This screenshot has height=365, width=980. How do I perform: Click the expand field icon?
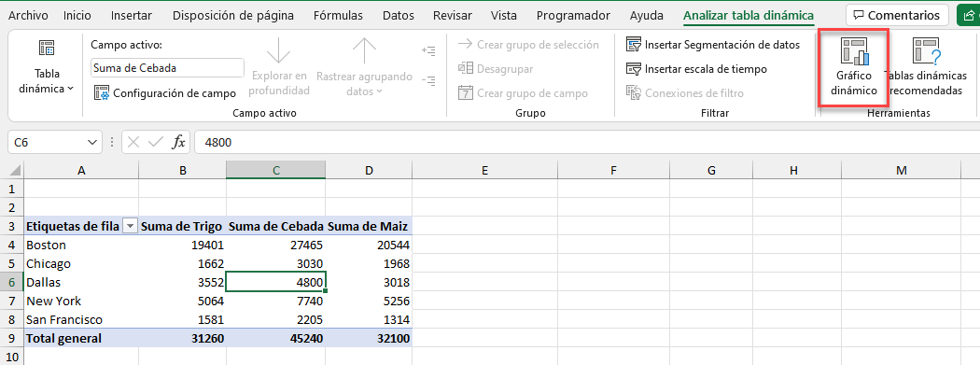[x=428, y=51]
